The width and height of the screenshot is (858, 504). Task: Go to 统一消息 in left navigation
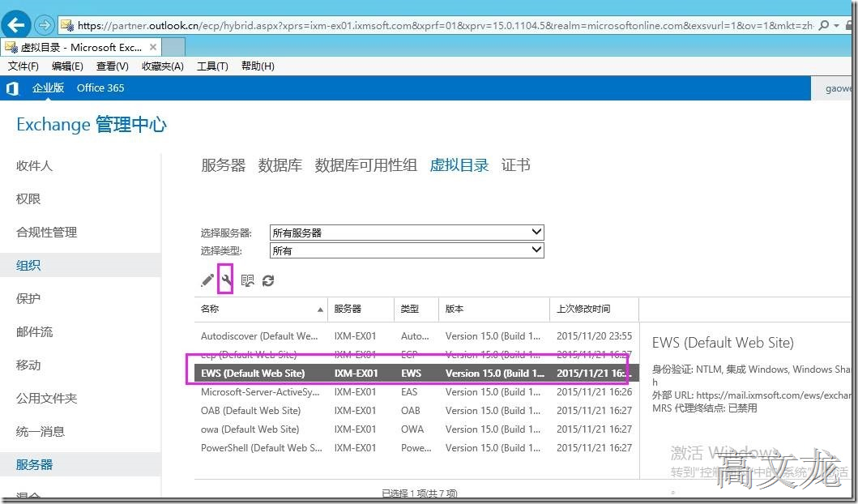[41, 431]
